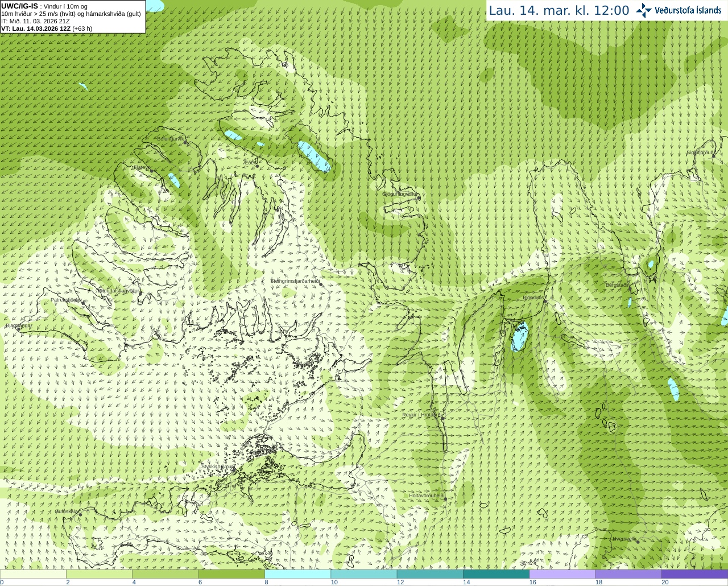Click the Flateyri station label
Viewport: 728px width, 586px height.
tap(142, 167)
